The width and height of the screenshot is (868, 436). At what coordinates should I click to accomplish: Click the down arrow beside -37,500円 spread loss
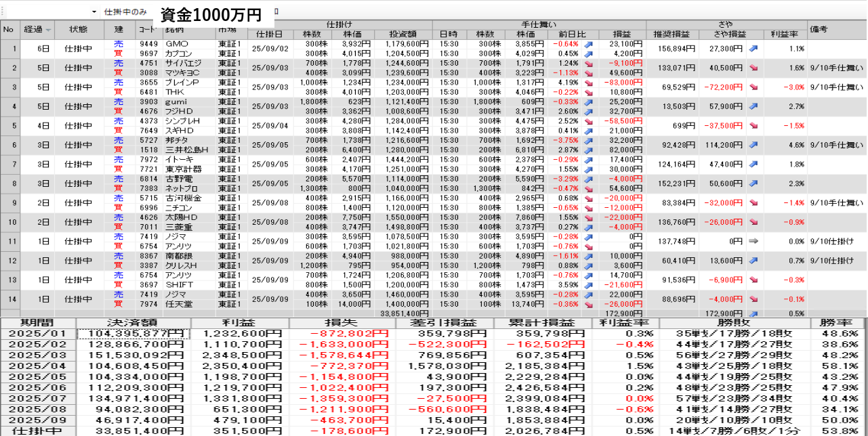(753, 126)
